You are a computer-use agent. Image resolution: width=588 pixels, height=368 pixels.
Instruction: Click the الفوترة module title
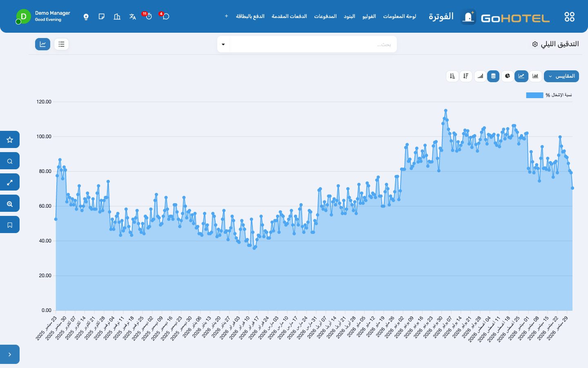click(441, 16)
